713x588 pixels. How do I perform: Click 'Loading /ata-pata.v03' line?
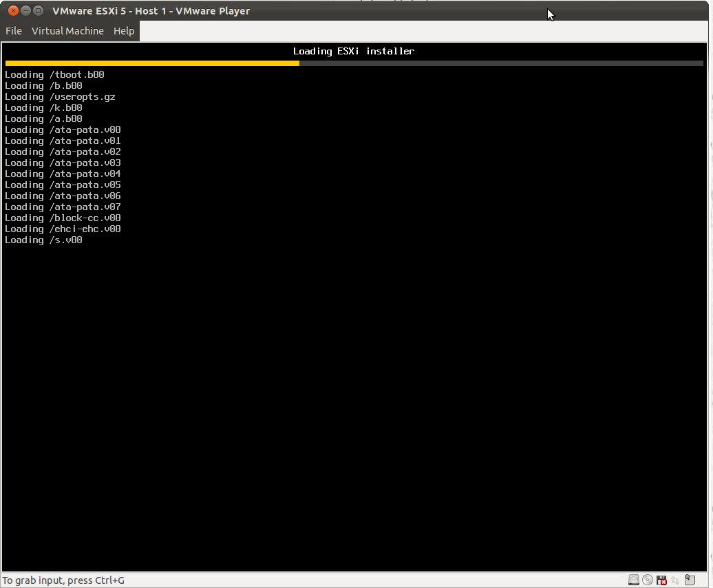[63, 162]
